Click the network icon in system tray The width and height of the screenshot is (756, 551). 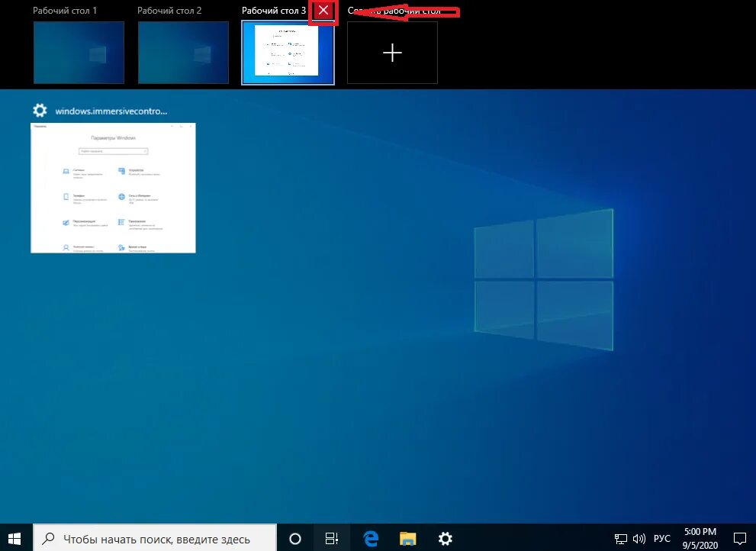[620, 539]
